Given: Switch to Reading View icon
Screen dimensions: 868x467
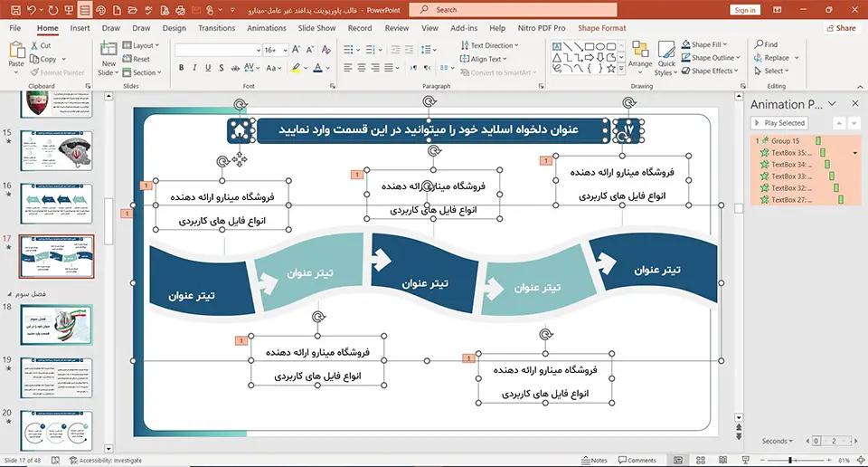Looking at the screenshot, I should tap(722, 461).
